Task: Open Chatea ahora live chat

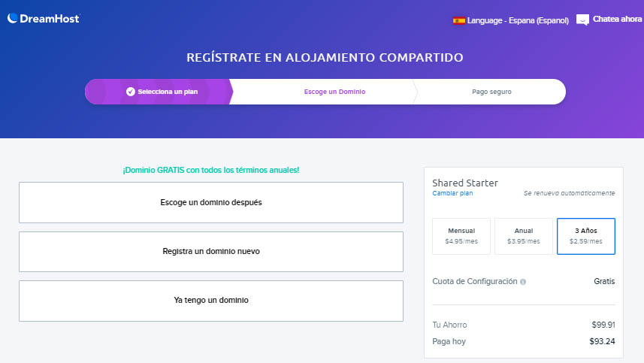Action: (617, 20)
